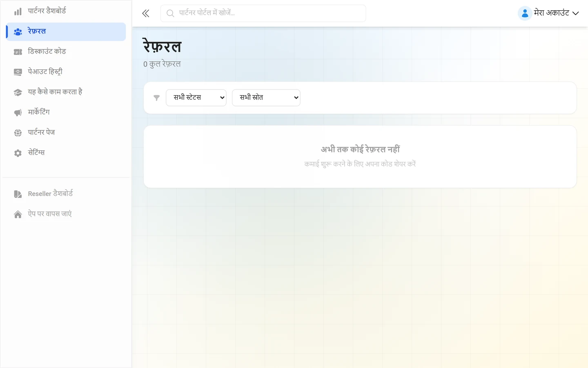This screenshot has height=368, width=588.
Task: Click the funnel filter icon
Action: [x=156, y=98]
